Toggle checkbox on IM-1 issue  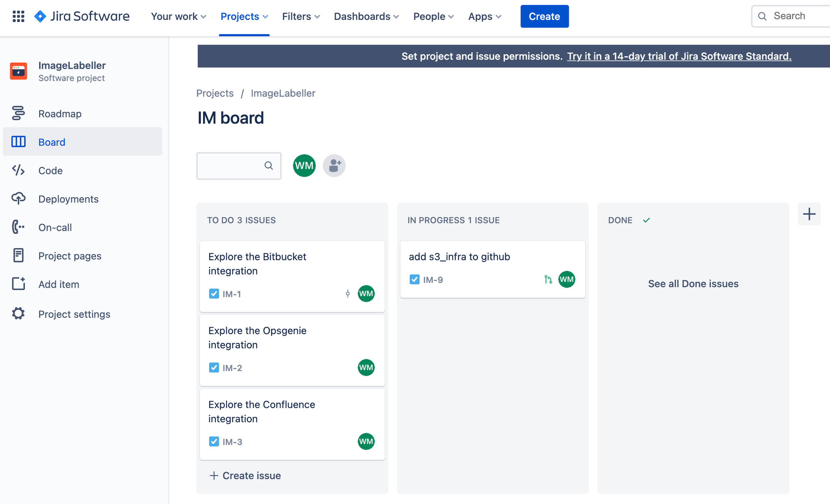click(214, 293)
